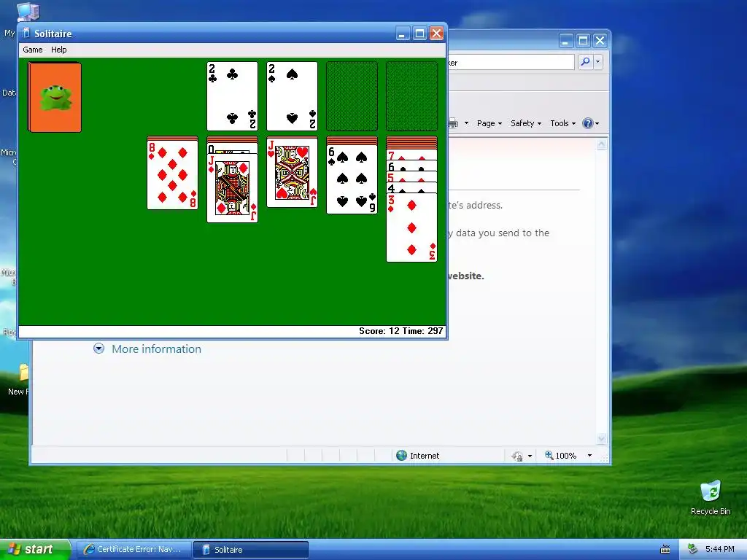Click the More information link
The width and height of the screenshot is (747, 560).
[x=156, y=349]
